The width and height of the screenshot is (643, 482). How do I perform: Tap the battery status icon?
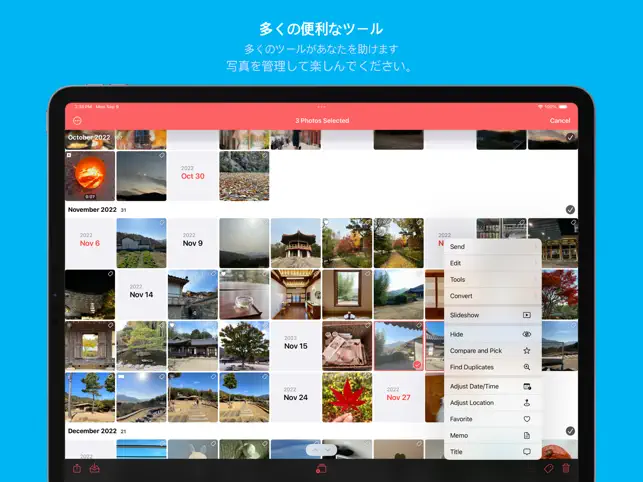(563, 107)
